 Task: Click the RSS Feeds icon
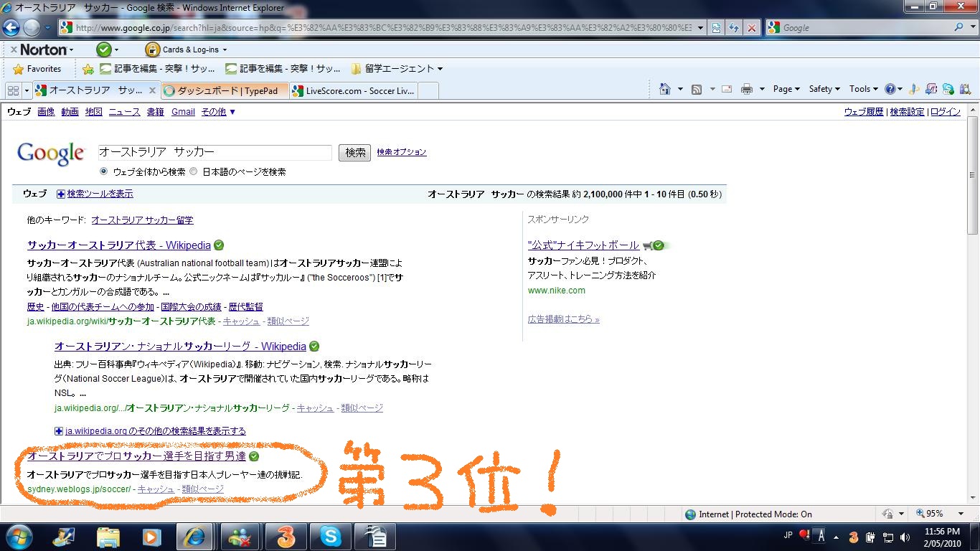[x=696, y=89]
